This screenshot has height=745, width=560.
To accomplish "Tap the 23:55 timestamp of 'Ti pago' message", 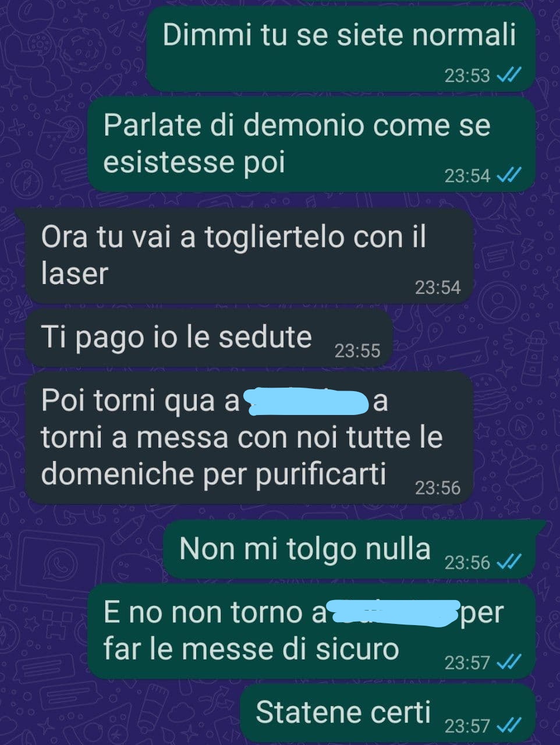I will point(357,351).
